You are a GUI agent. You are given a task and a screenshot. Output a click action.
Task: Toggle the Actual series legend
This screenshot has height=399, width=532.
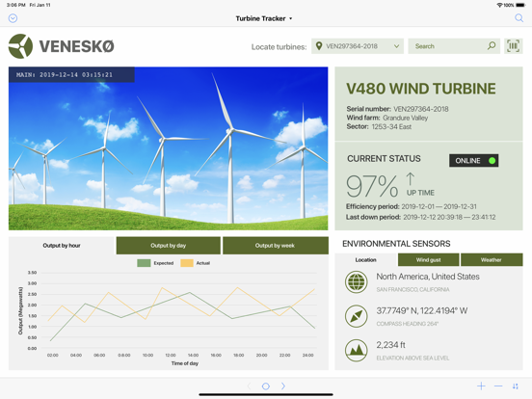coord(196,263)
